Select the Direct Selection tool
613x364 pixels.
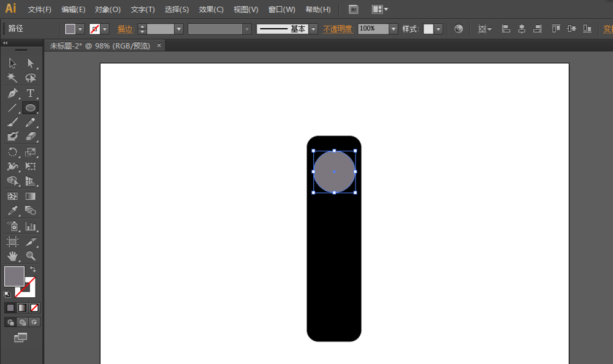point(31,63)
